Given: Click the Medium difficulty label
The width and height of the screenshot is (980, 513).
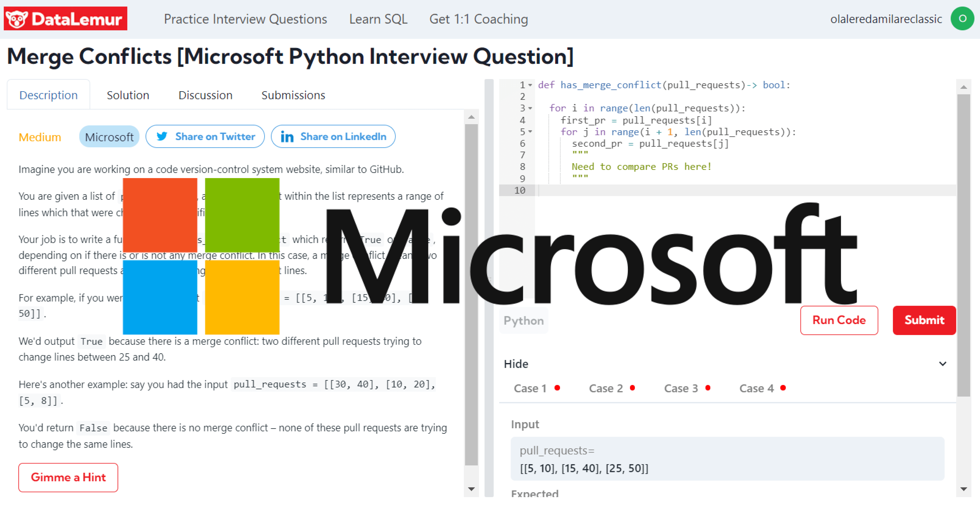Looking at the screenshot, I should pyautogui.click(x=40, y=137).
